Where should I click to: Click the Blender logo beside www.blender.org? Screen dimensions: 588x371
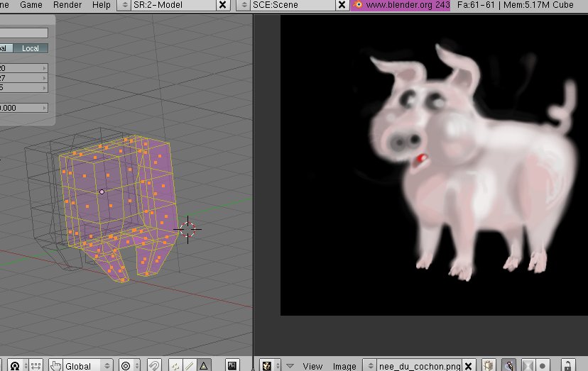[x=358, y=4]
